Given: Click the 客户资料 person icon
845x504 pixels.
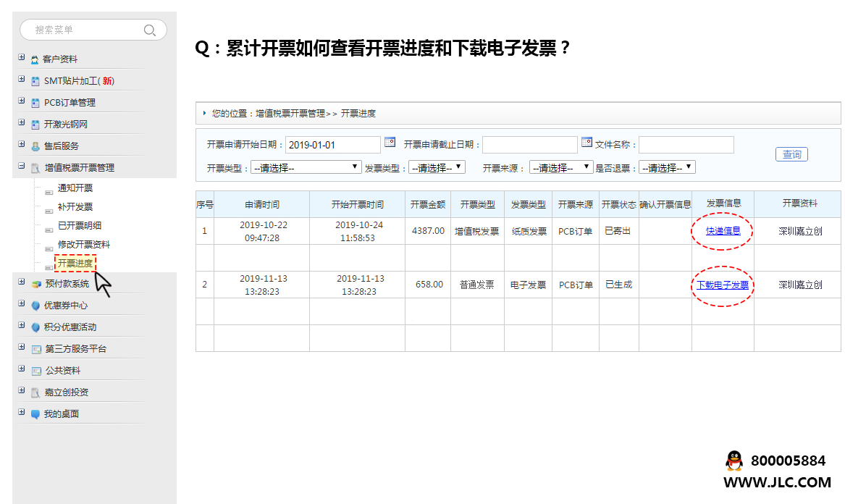Looking at the screenshot, I should point(35,59).
